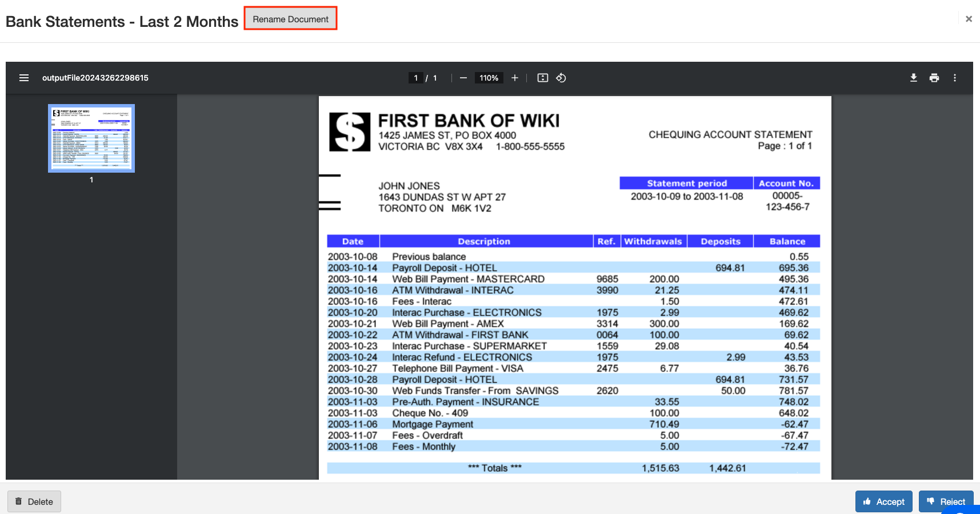Screen dimensions: 980x514
Task: Close the document dialog with X
Action: click(969, 19)
